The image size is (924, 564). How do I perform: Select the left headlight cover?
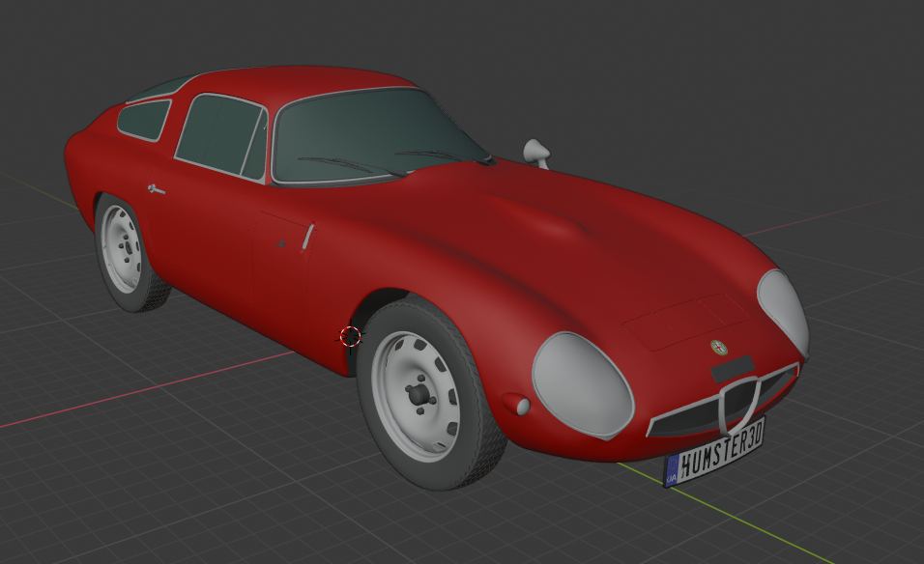click(x=582, y=384)
